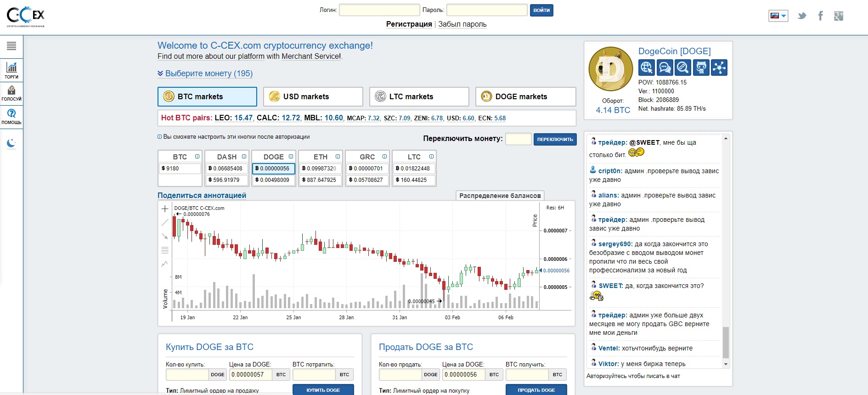Open the LEO 15.47 hot pair link

pos(234,118)
